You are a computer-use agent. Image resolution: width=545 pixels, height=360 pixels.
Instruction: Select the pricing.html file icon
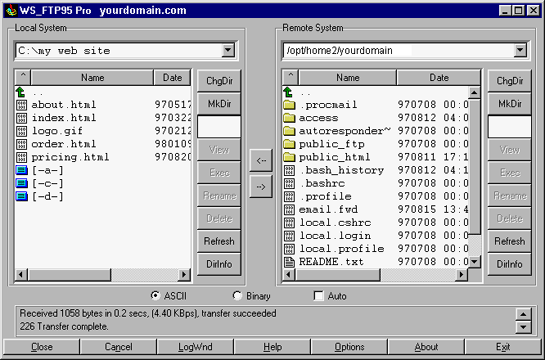tap(21, 157)
